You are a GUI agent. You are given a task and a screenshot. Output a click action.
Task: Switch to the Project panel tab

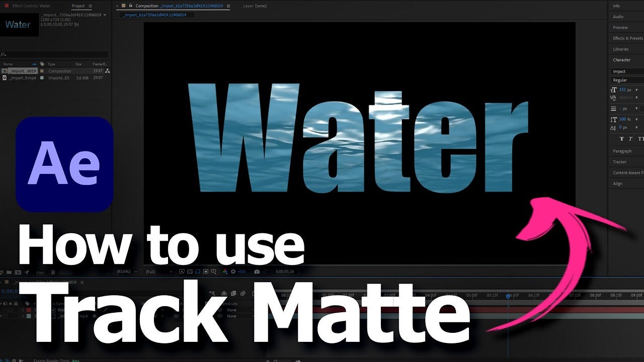tap(78, 6)
